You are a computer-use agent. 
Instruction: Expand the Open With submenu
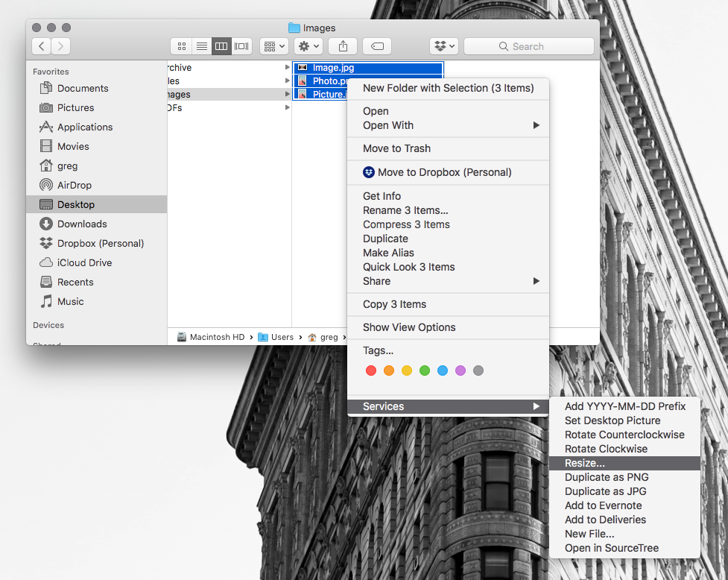(448, 125)
